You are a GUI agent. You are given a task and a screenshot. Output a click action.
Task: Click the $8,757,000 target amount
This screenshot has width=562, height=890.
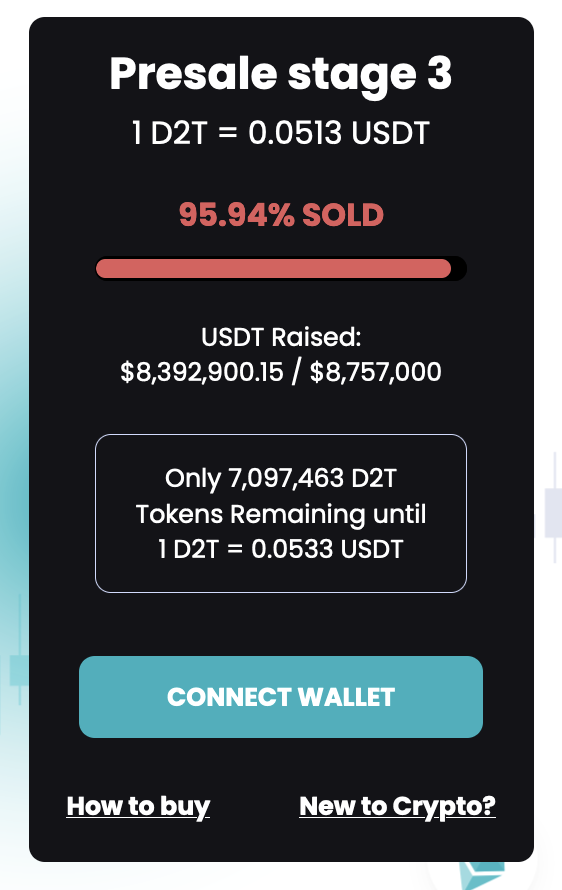tap(376, 372)
